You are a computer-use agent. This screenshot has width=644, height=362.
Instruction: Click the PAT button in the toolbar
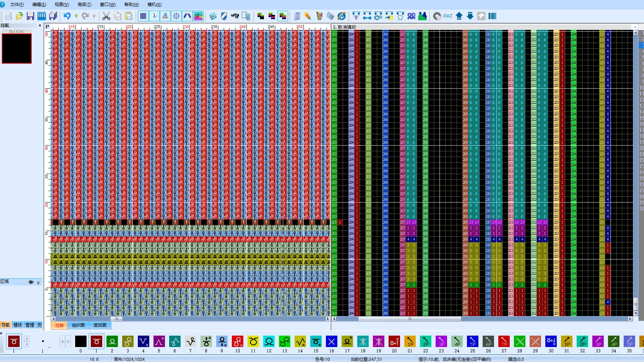point(448,16)
